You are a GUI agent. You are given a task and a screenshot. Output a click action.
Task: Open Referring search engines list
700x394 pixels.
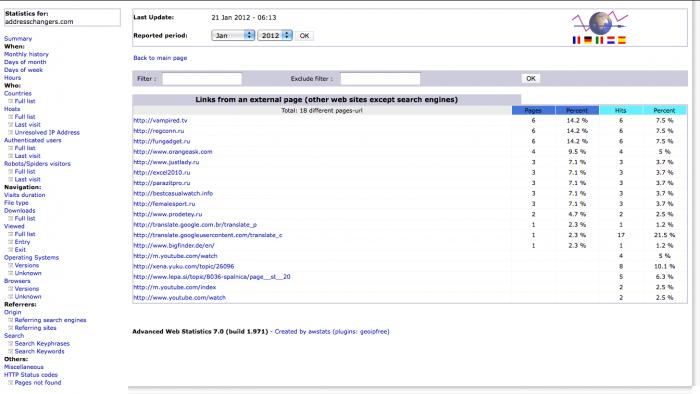(50, 320)
